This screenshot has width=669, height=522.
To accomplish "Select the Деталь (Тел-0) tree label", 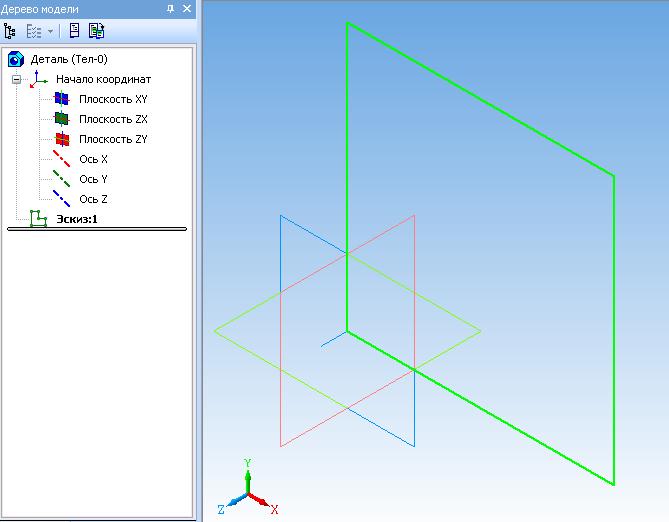I will (x=69, y=59).
